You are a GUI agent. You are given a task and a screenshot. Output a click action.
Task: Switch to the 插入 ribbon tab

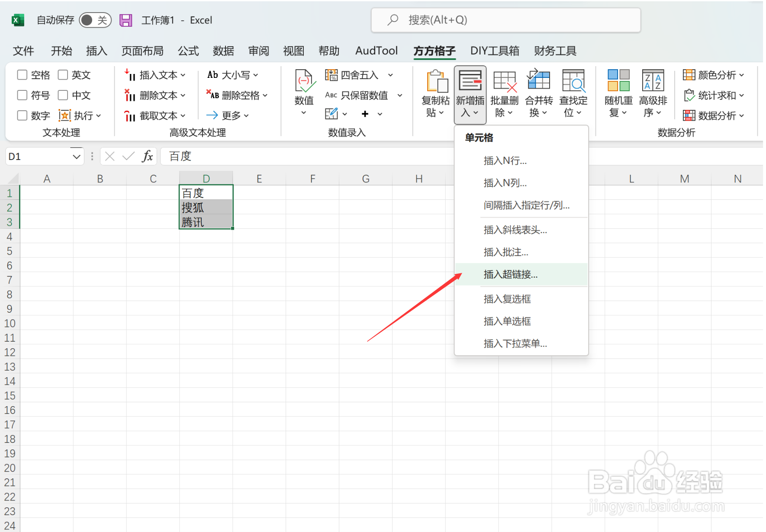pyautogui.click(x=97, y=51)
